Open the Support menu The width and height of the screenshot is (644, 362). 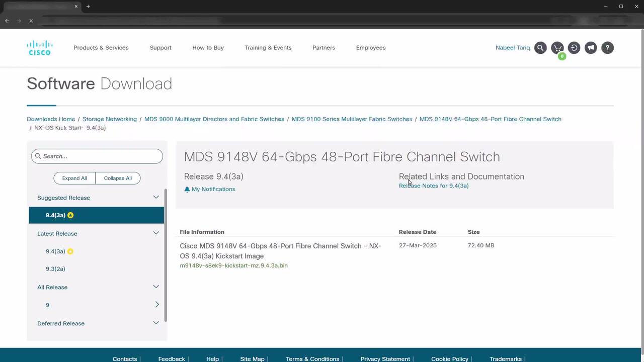point(160,48)
